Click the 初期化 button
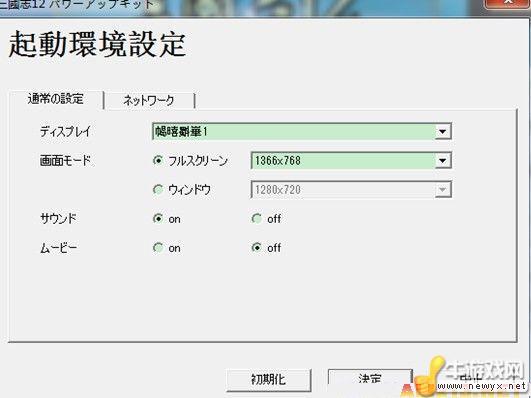This screenshot has width=531, height=398. [x=269, y=380]
